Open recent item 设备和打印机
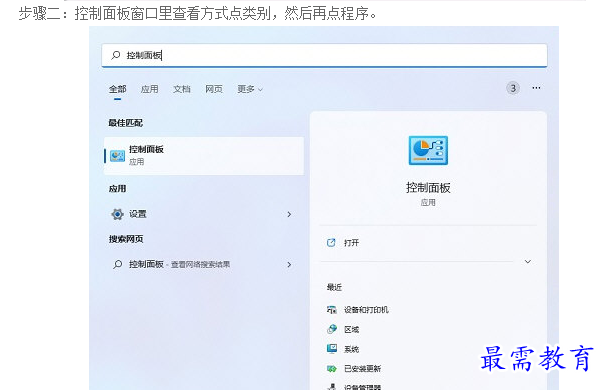The image size is (602, 390). click(x=366, y=309)
